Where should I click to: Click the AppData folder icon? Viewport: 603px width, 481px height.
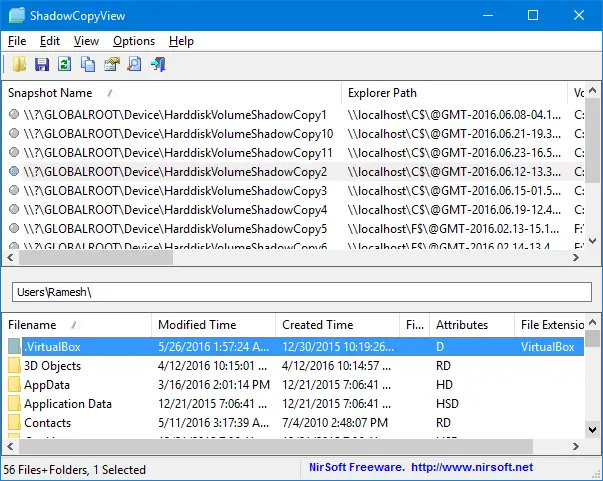tap(15, 384)
